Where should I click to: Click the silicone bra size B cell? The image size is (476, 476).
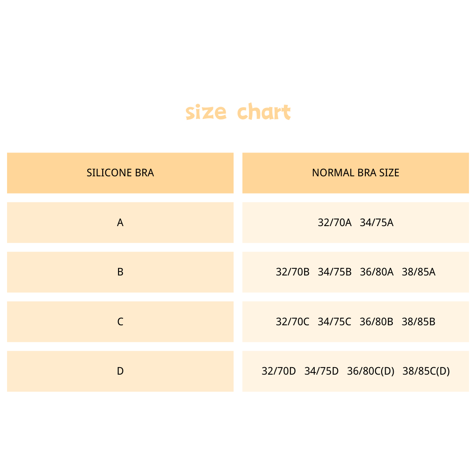120,272
